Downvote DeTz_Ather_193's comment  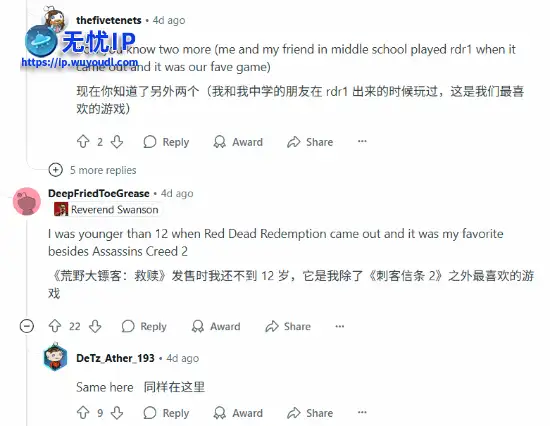[x=117, y=413]
